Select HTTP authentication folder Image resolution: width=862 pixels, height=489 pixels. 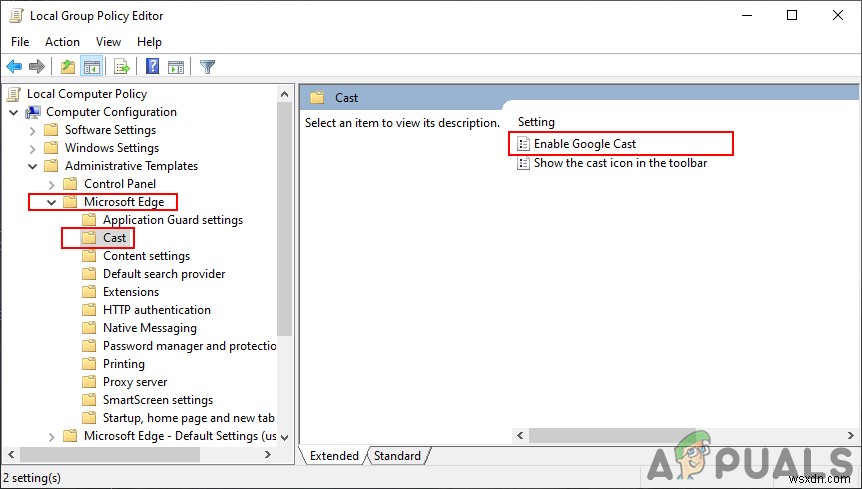point(157,310)
